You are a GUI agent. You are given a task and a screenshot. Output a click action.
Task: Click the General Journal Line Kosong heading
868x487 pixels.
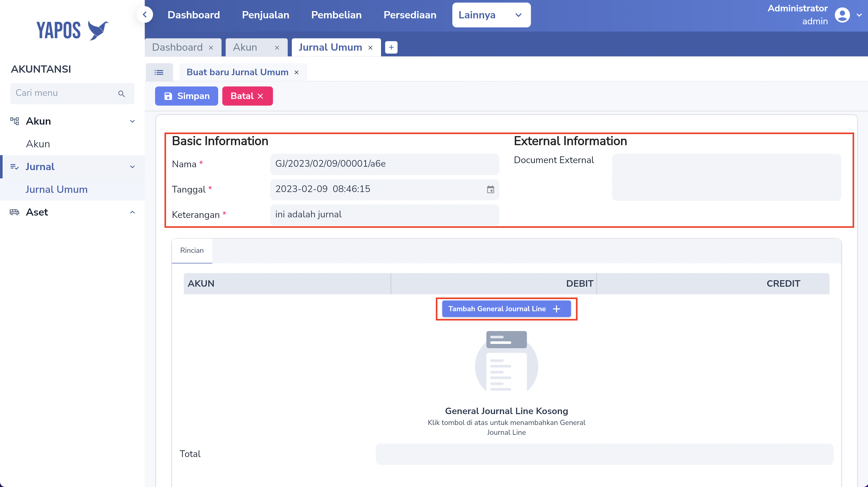pyautogui.click(x=506, y=411)
